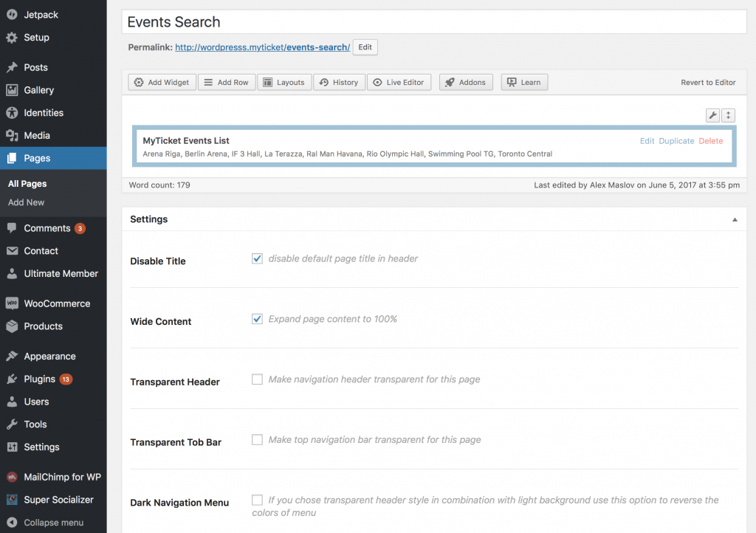Click the widget venue list starting Arena Riga
The image size is (756, 533).
[x=347, y=154]
